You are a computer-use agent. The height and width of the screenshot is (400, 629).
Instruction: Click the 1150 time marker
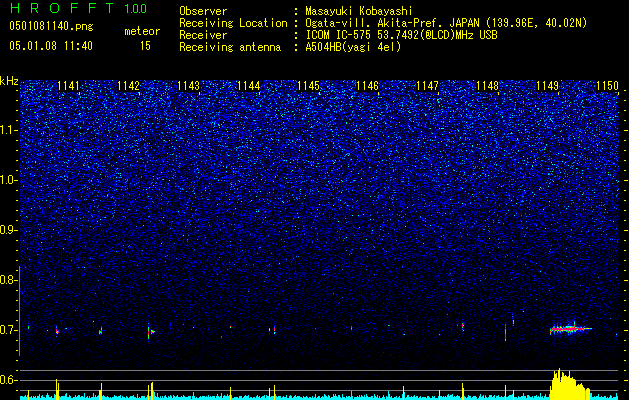[x=607, y=86]
